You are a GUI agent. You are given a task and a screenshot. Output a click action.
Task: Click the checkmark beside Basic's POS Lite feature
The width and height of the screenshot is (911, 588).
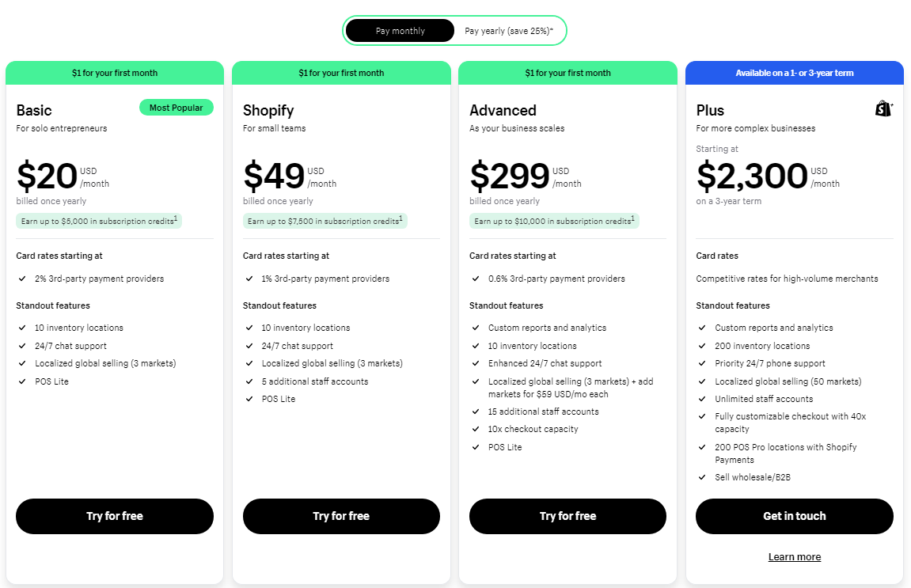[21, 381]
